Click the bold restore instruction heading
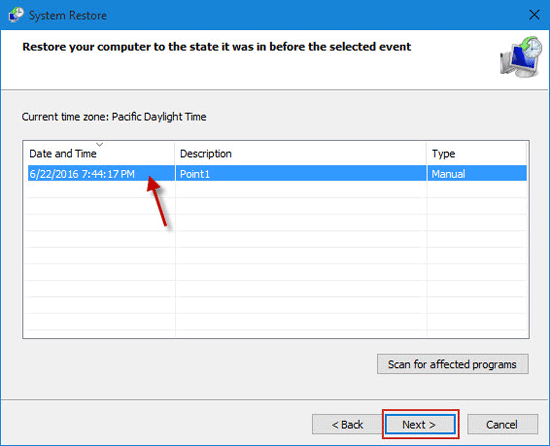The width and height of the screenshot is (550, 446). pyautogui.click(x=216, y=47)
